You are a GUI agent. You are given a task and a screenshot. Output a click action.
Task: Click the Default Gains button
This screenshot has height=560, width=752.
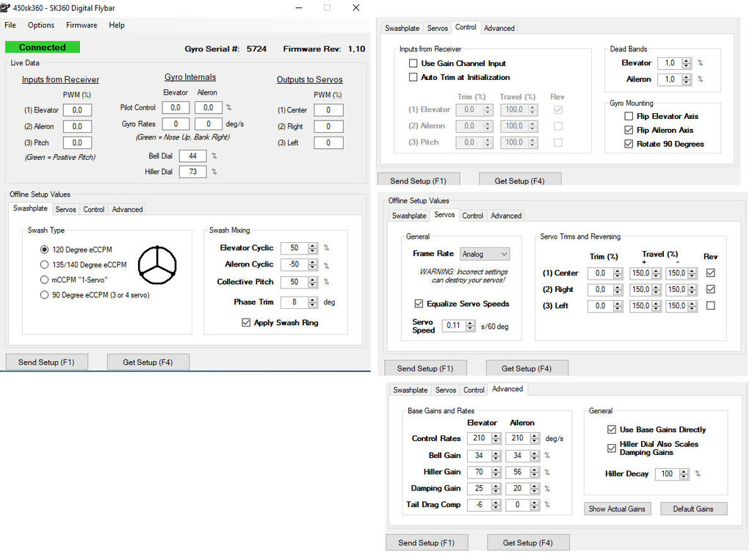[x=693, y=509]
